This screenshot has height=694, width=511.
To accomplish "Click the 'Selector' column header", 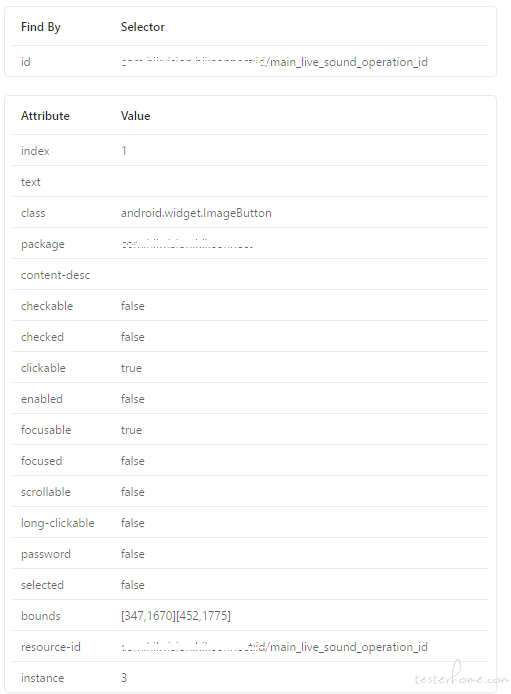I will point(142,27).
